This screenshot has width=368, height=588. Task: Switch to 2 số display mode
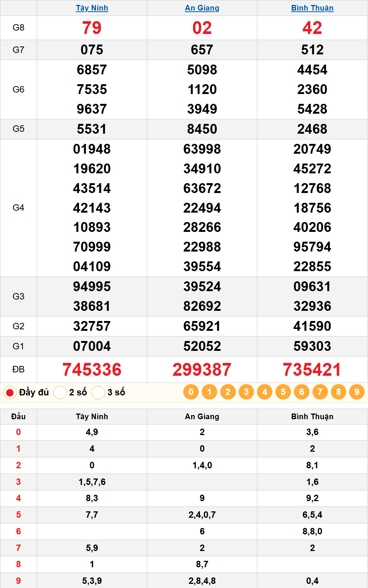pos(60,393)
